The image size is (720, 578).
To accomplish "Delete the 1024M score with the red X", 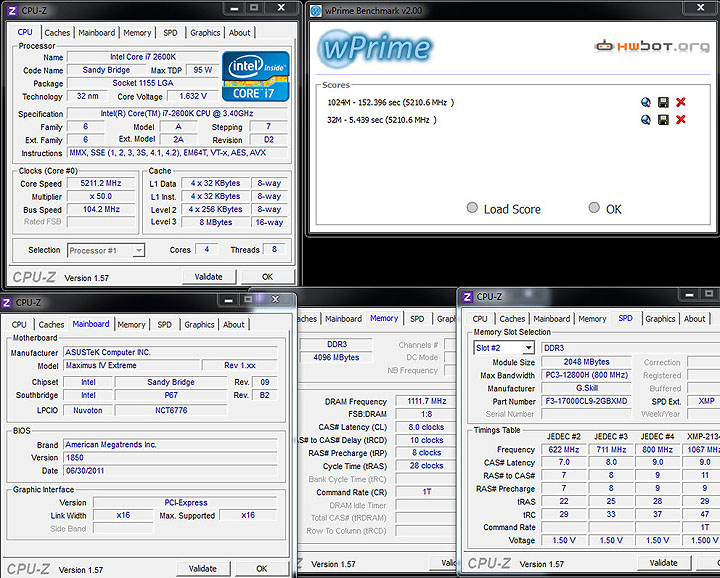I will [681, 102].
